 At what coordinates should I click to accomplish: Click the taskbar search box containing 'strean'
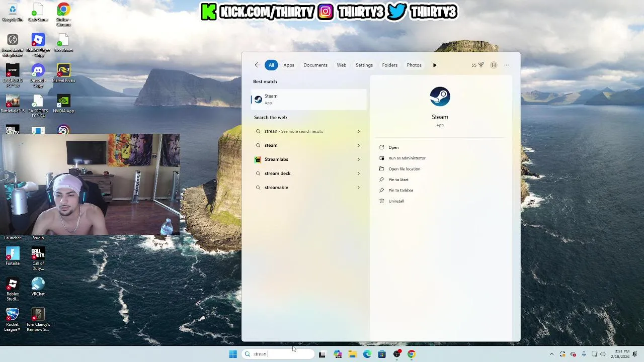coord(278,354)
